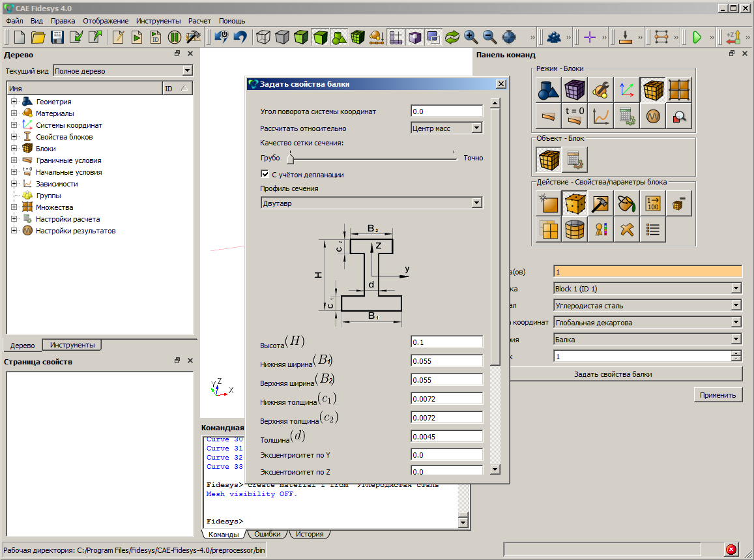The width and height of the screenshot is (754, 560).
Task: Switch to the Инструменты tab under tree
Action: pyautogui.click(x=72, y=345)
